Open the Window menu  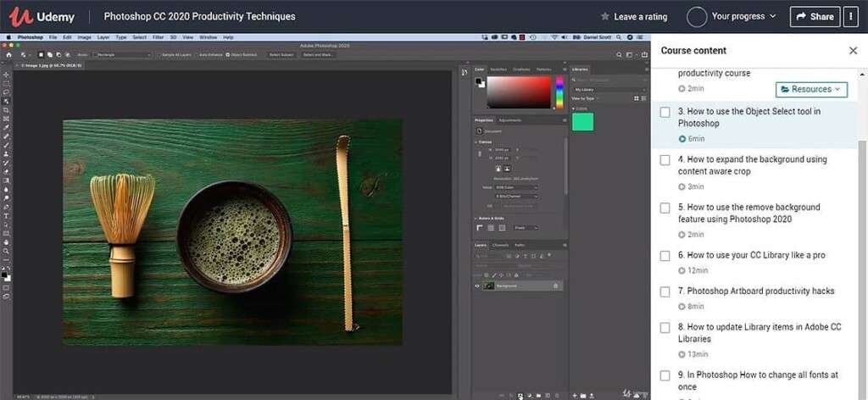209,37
